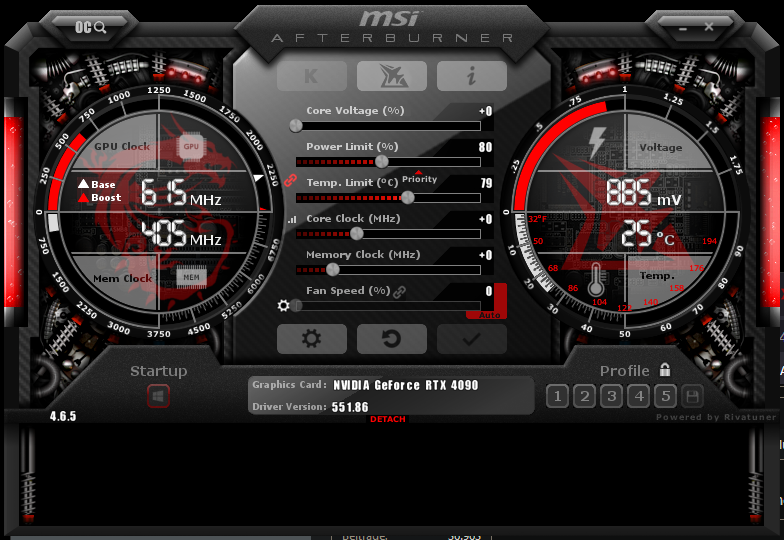The height and width of the screenshot is (540, 784).
Task: Click the 885 mV voltage reading
Action: (644, 192)
